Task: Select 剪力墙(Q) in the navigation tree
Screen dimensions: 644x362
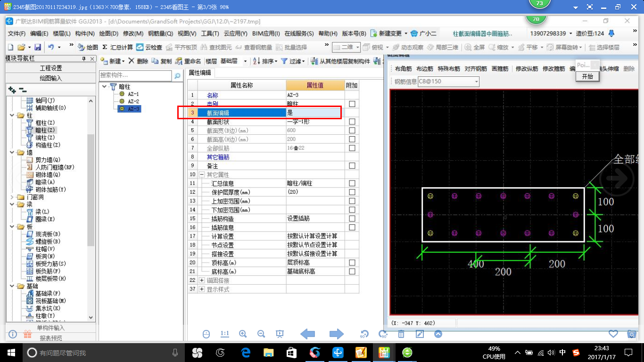Action: coord(48,160)
